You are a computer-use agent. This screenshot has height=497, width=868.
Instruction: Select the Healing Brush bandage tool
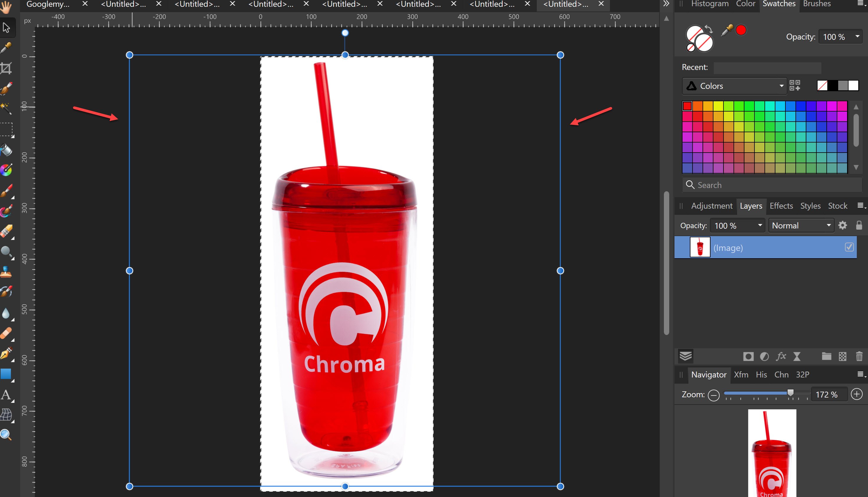coord(6,333)
